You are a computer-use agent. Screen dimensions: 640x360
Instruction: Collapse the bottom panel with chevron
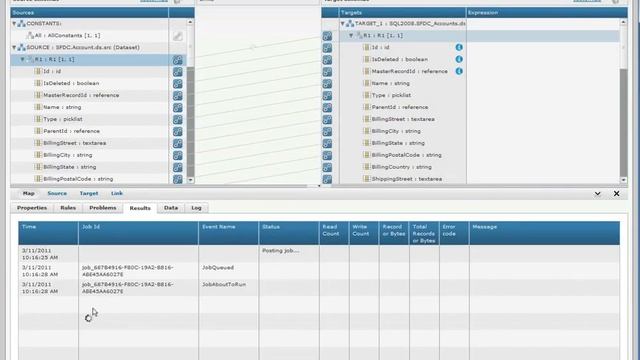coord(598,193)
